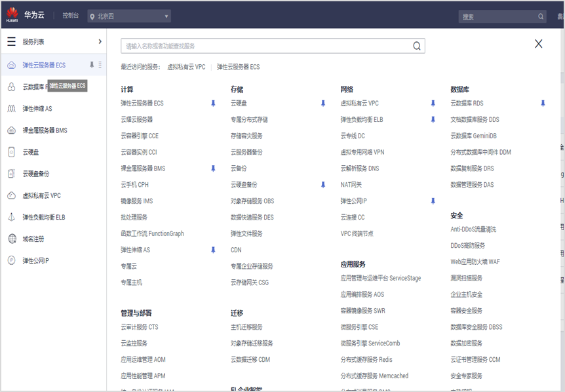Toggle pin for 云硬盘 under 存储
The image size is (565, 392).
(323, 104)
